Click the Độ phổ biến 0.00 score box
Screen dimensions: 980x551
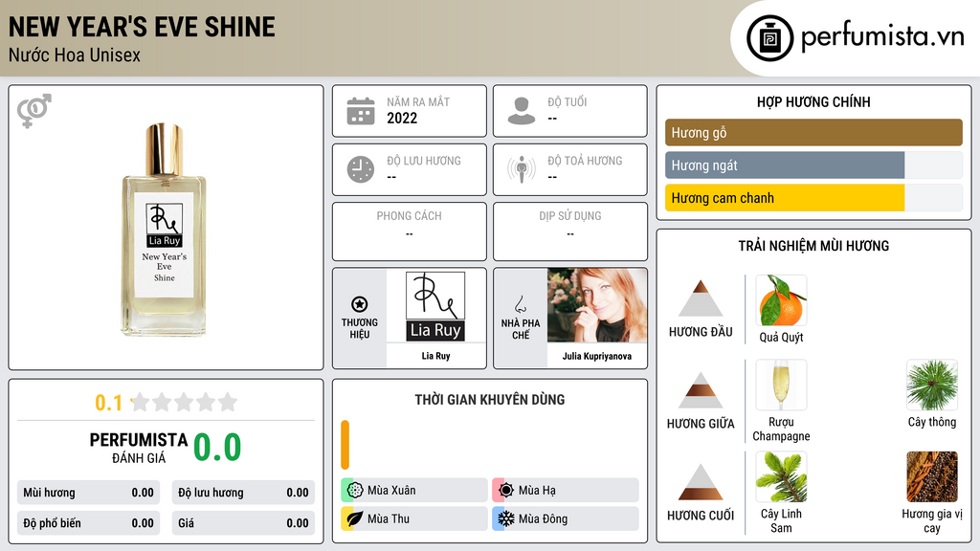coord(88,523)
